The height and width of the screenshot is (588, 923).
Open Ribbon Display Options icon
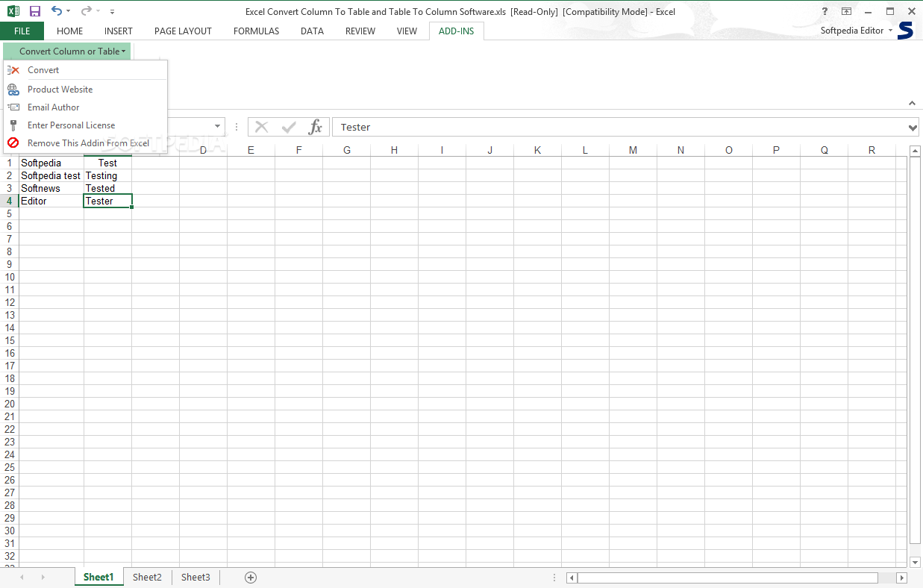pos(846,11)
